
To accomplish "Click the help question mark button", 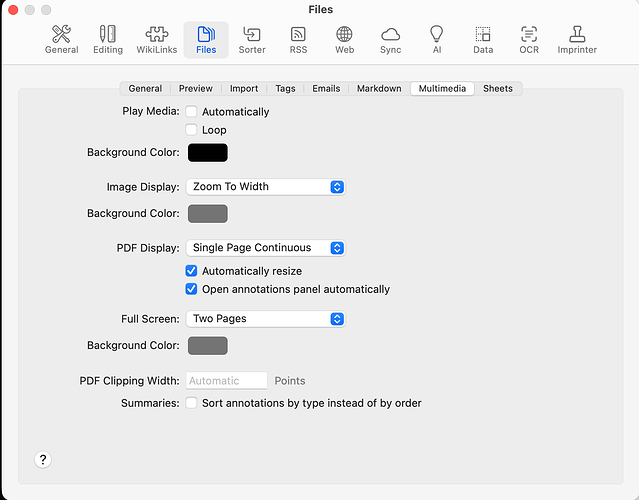I will click(42, 460).
